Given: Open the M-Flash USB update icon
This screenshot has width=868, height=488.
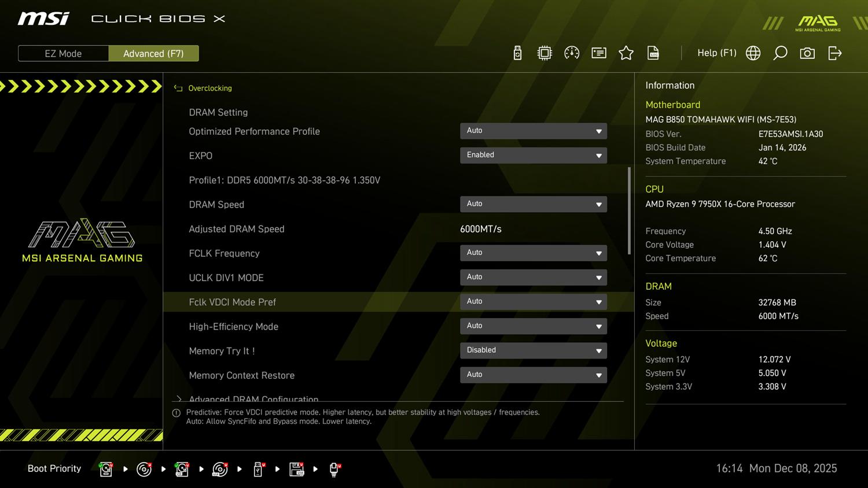Looking at the screenshot, I should (x=517, y=53).
